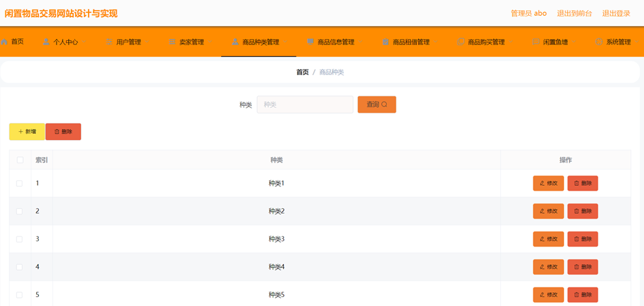Image resolution: width=644 pixels, height=306 pixels.
Task: Expand the 卖家管理 dropdown arrow
Action: [x=210, y=42]
